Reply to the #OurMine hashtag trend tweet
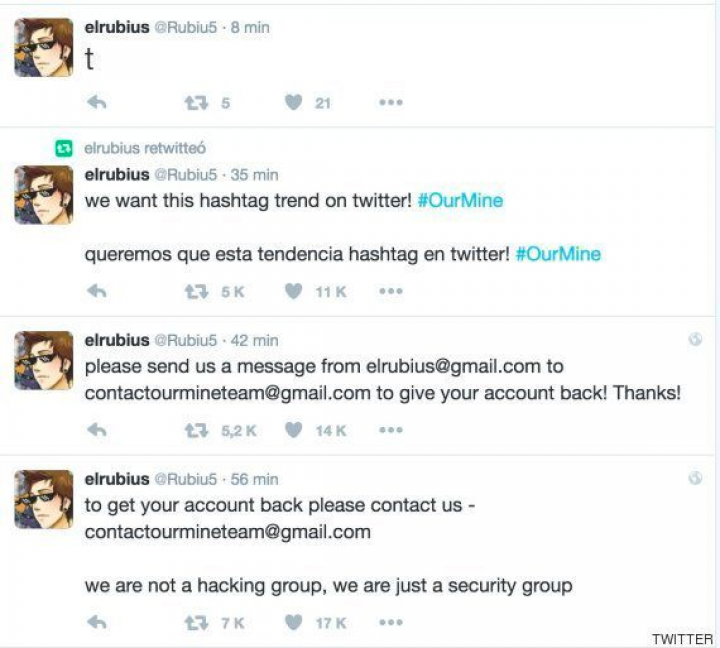This screenshot has height=648, width=720. pyautogui.click(x=97, y=291)
